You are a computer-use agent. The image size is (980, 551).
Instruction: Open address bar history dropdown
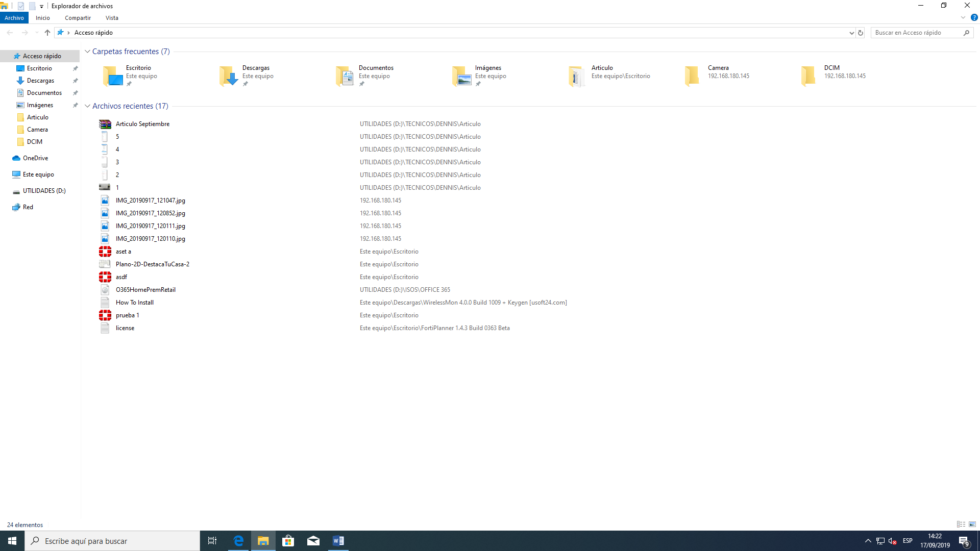coord(851,33)
